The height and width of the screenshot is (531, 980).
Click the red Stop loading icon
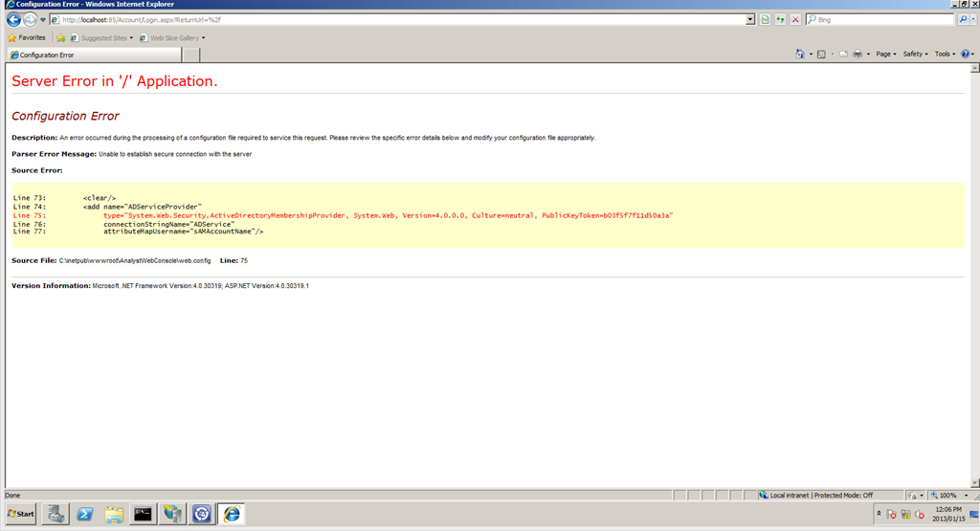pyautogui.click(x=795, y=19)
